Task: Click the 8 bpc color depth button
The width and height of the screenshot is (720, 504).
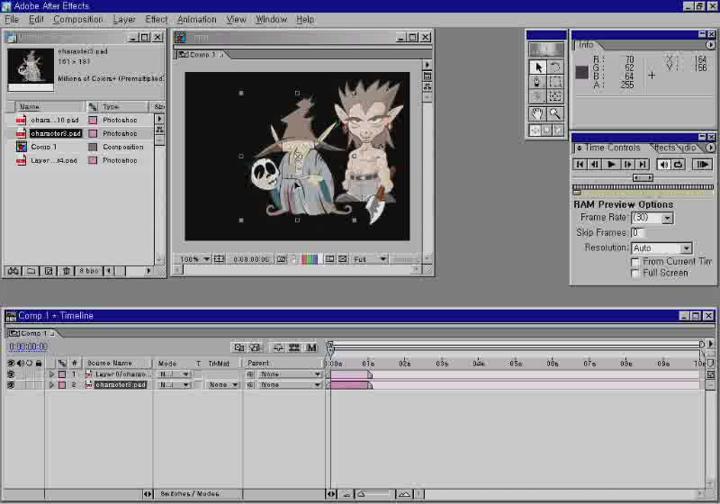Action: (89, 271)
